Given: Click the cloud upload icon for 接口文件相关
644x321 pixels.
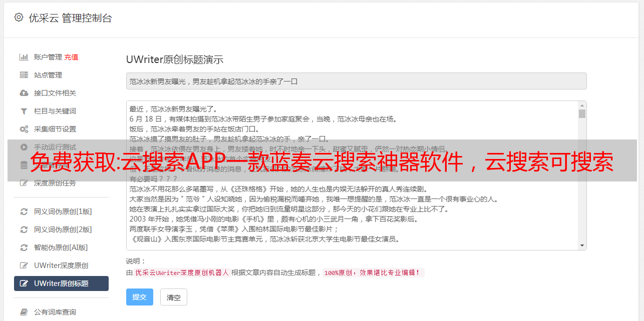Looking at the screenshot, I should click(24, 93).
